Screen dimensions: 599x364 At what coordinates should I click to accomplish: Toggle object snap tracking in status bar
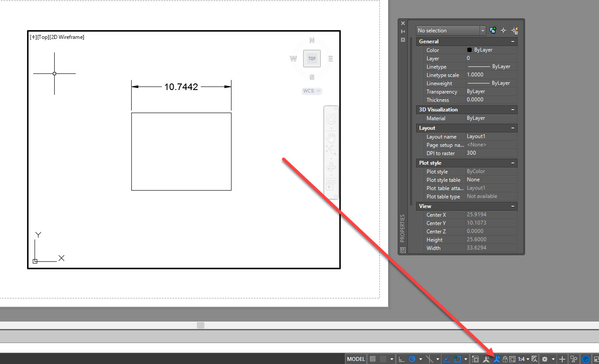click(x=430, y=359)
